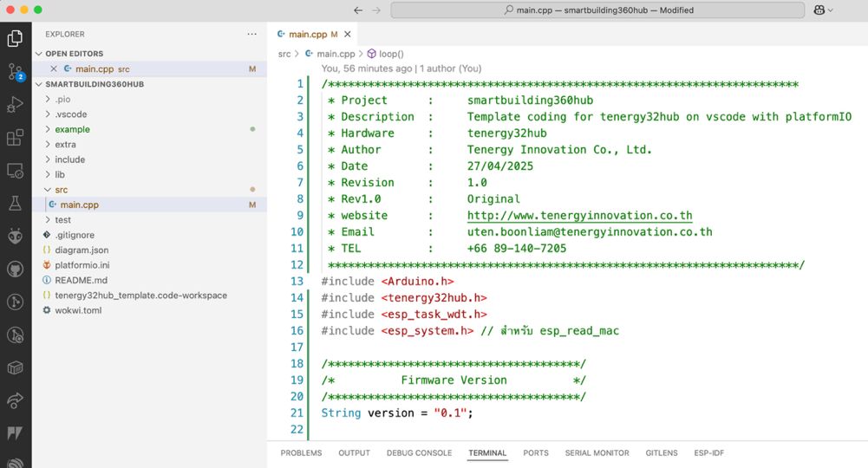868x468 pixels.
Task: Switch to the SERIAL MONITOR tab
Action: click(x=597, y=452)
